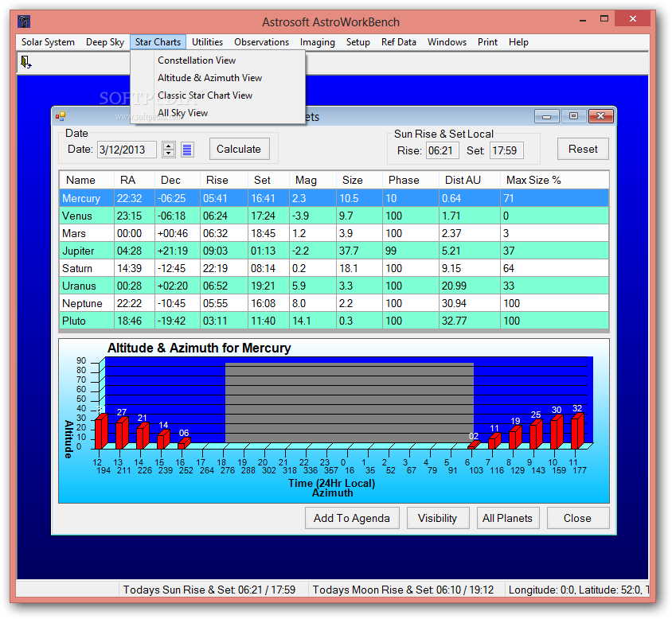Click the Dec column header

pos(178,180)
